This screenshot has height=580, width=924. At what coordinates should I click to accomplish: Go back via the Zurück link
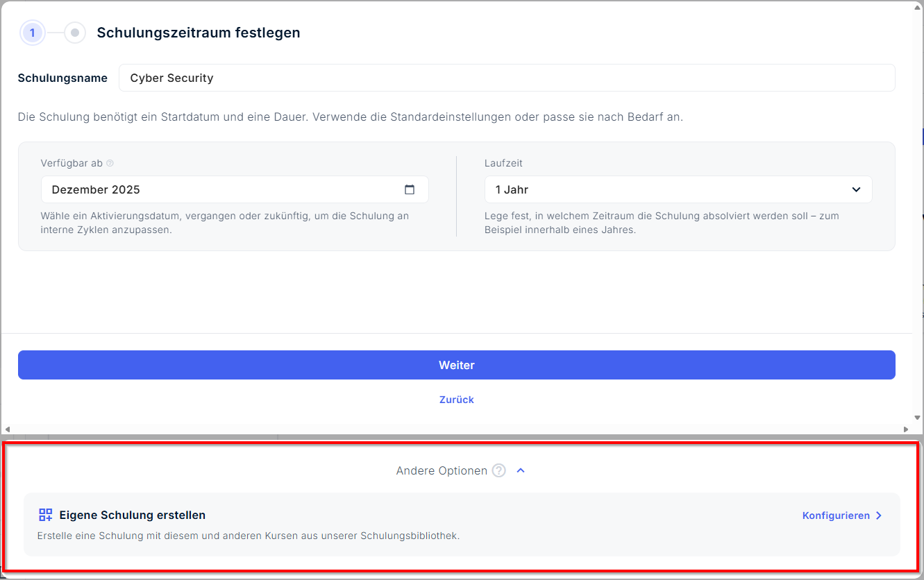coord(457,400)
